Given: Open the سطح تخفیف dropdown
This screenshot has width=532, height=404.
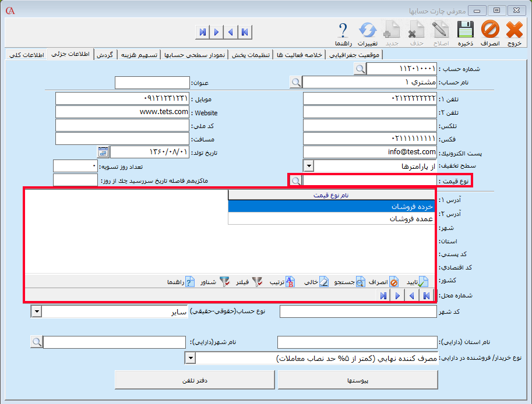Looking at the screenshot, I should click(x=309, y=165).
